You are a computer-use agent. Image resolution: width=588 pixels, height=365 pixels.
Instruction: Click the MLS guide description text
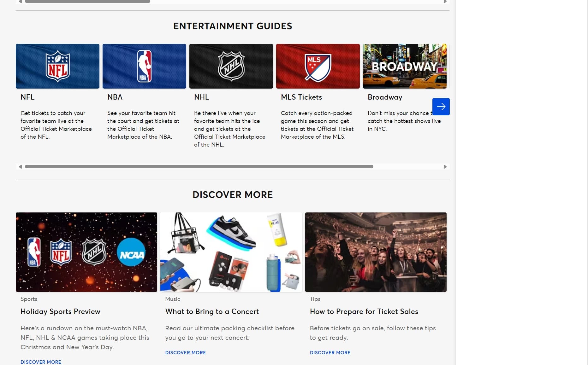coord(317,125)
